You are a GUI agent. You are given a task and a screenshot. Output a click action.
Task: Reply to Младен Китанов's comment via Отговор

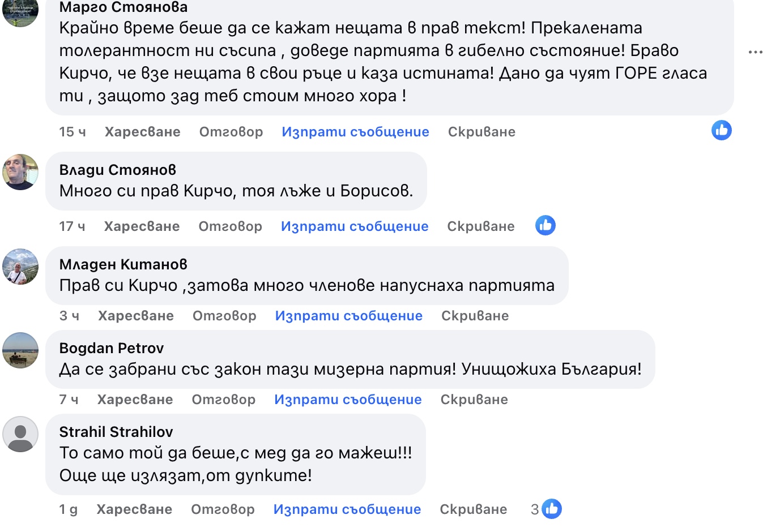tap(224, 316)
